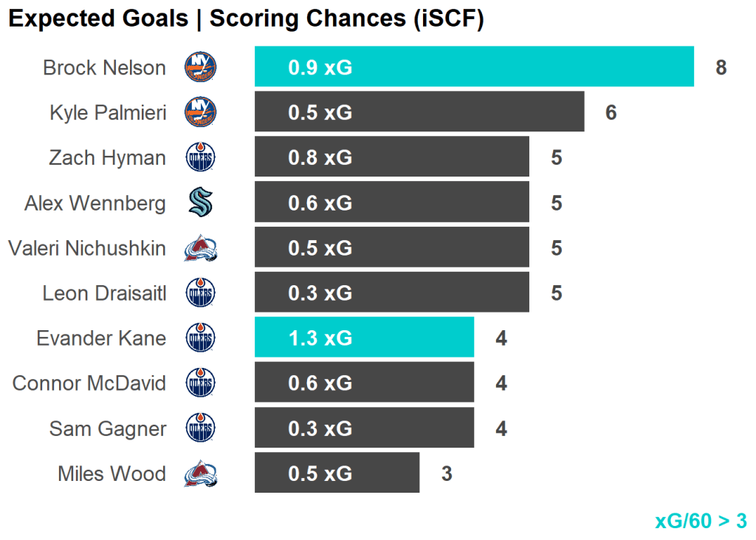This screenshot has height=540, width=756.
Task: Click the Alex Wennberg player name
Action: [95, 202]
